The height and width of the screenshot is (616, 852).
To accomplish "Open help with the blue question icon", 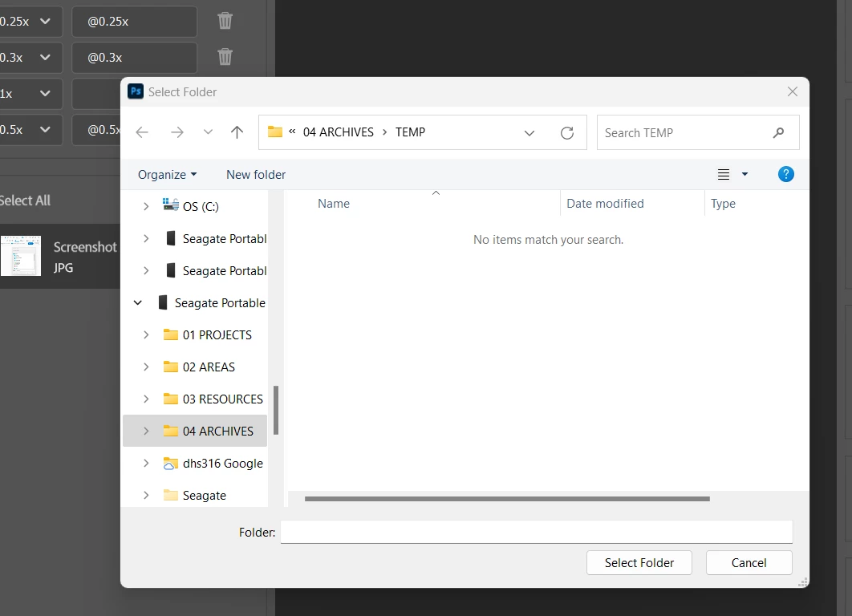I will click(785, 174).
